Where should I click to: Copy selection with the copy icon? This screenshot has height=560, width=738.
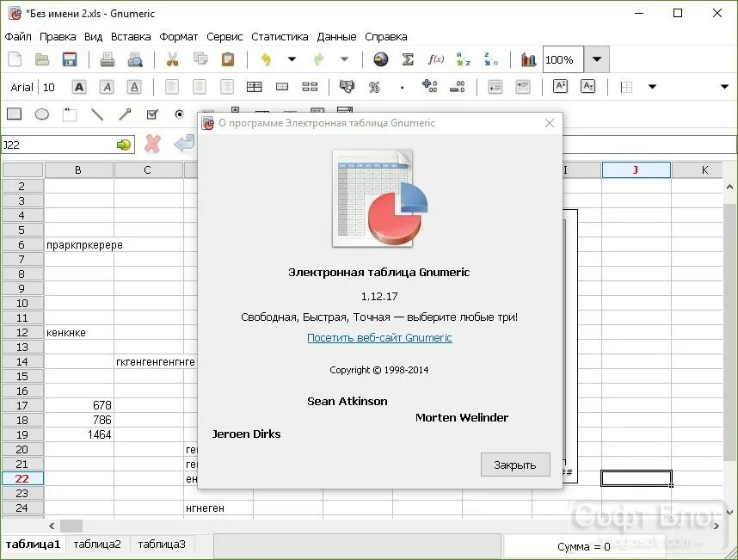[x=200, y=58]
